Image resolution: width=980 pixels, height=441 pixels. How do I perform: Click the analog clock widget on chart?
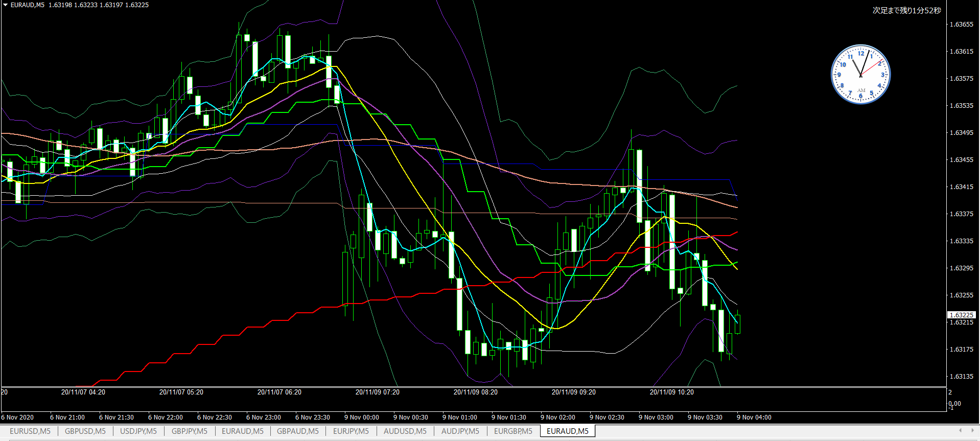pos(860,75)
